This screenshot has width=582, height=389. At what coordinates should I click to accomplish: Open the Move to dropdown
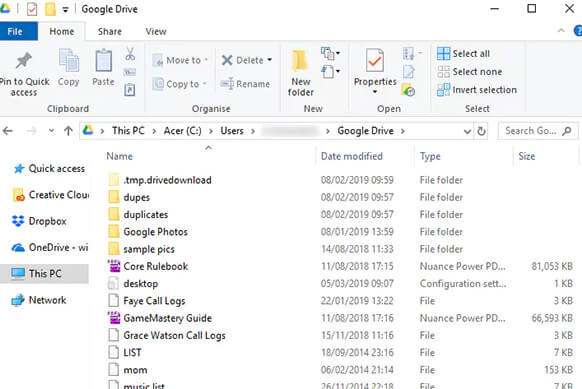[x=180, y=60]
